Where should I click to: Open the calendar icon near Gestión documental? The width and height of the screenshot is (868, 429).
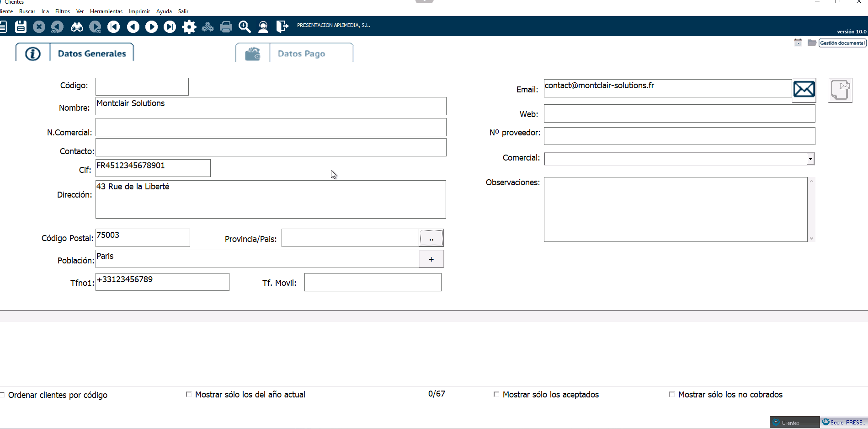point(798,43)
